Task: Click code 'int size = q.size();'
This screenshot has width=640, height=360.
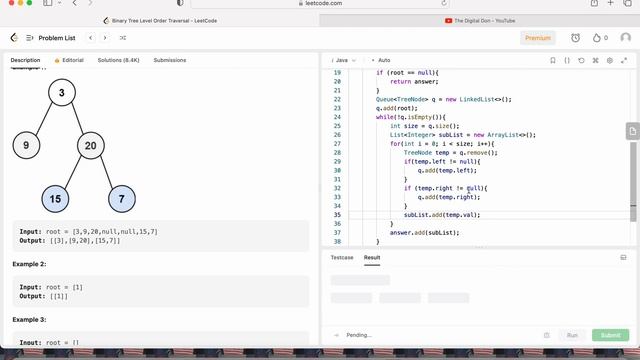Action: pyautogui.click(x=424, y=126)
